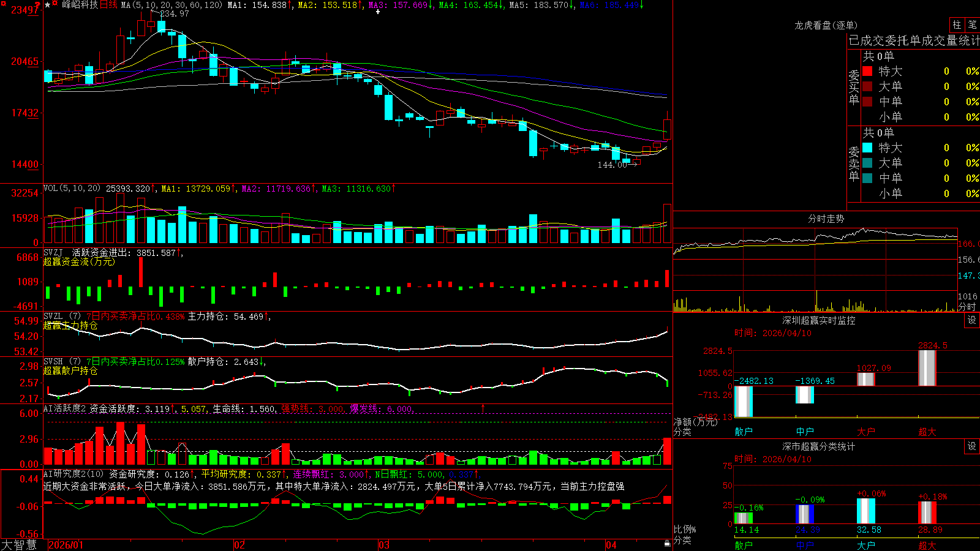Click the teal 大单 sell order swatch
The height and width of the screenshot is (551, 980).
(867, 163)
